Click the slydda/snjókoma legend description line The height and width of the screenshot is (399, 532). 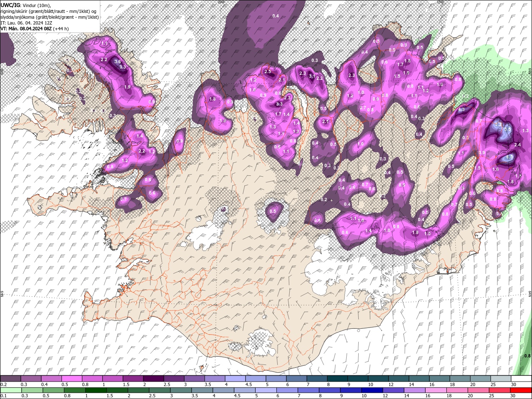[x=49, y=17]
